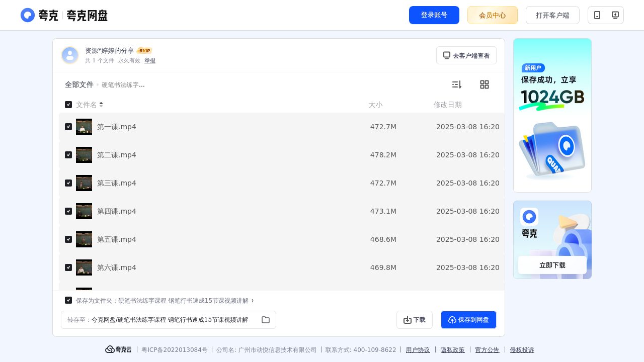Open the 侵权投诉 link
The image size is (644, 362).
[522, 350]
